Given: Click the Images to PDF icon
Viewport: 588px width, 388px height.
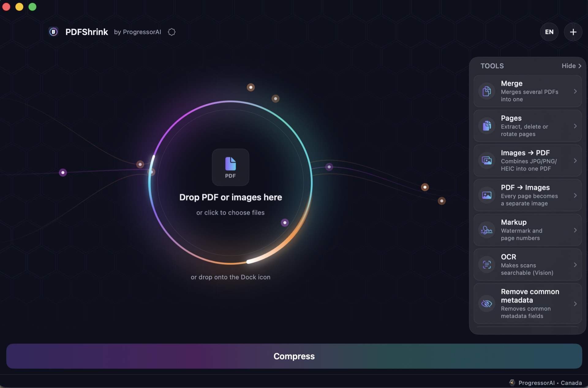Looking at the screenshot, I should point(487,160).
